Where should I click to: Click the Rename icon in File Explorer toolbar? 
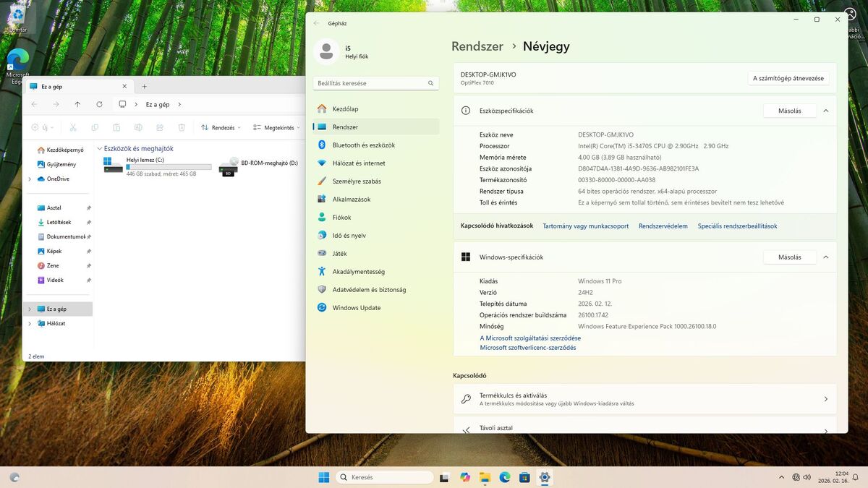pyautogui.click(x=138, y=127)
